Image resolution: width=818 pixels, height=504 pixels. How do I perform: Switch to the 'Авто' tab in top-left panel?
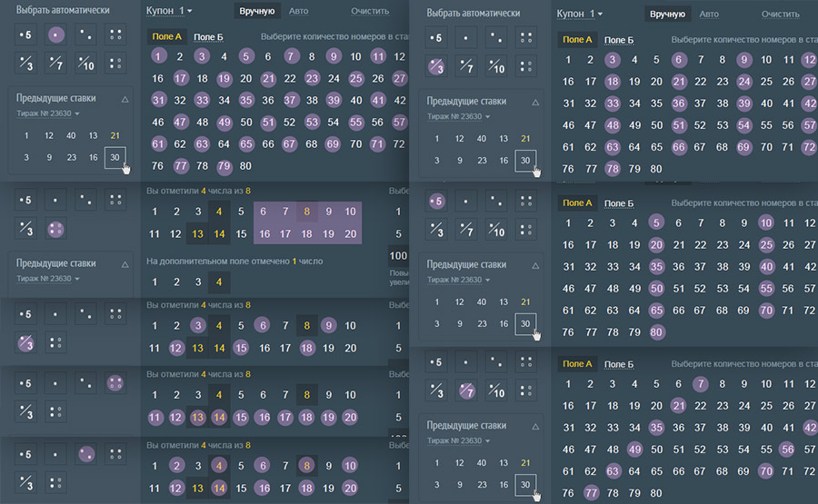297,13
